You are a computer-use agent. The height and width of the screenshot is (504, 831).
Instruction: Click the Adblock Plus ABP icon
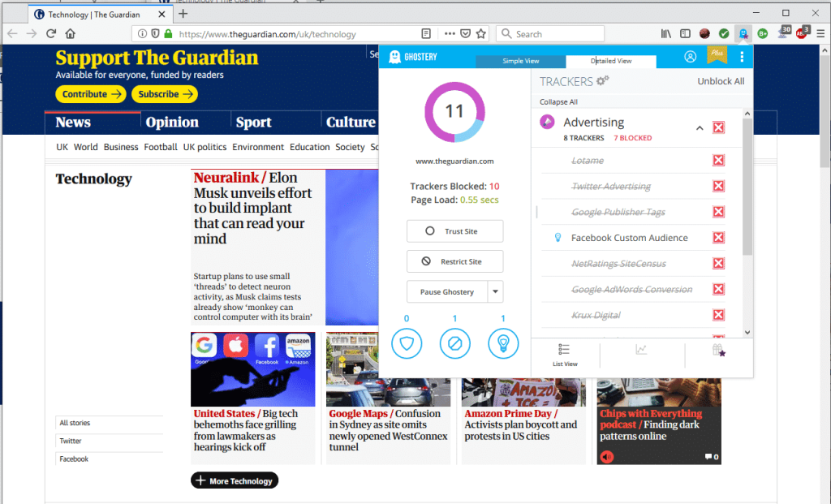801,34
